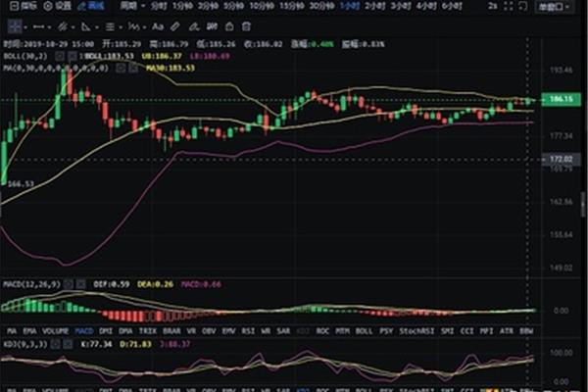Toggle the draw-line (画线) toolbar button
The height and width of the screenshot is (392, 588).
(x=91, y=6)
